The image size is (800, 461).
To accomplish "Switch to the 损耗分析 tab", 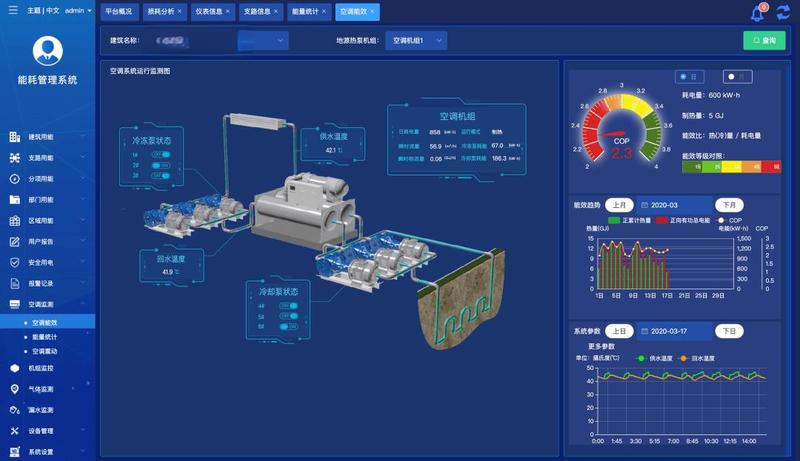I will point(162,12).
